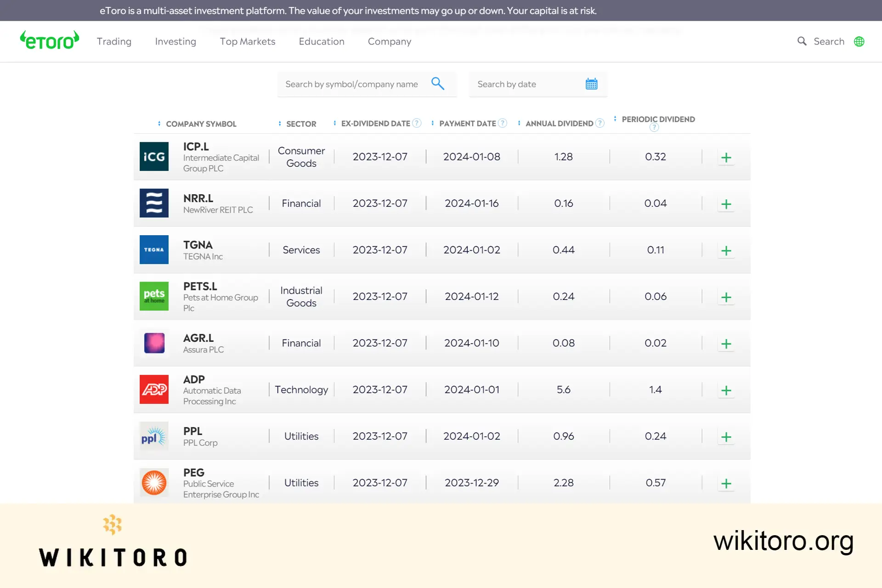Add ICP.L using its plus button
882x588 pixels.
click(726, 157)
